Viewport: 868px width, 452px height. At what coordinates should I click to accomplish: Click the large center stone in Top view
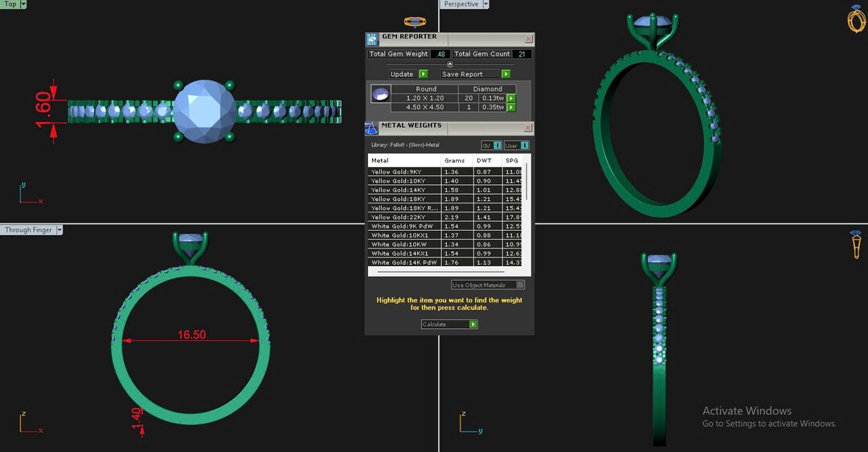[x=204, y=111]
